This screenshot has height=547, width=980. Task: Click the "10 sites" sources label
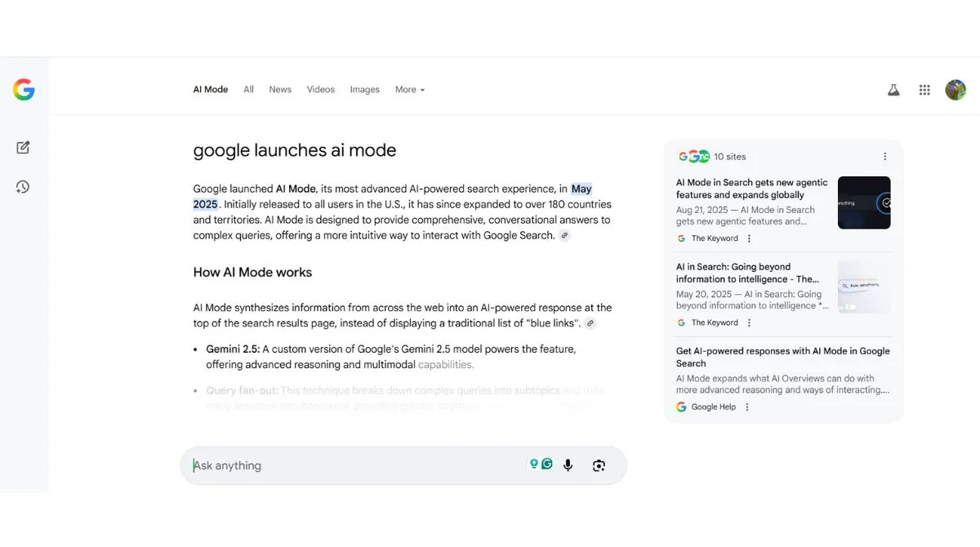coord(730,157)
